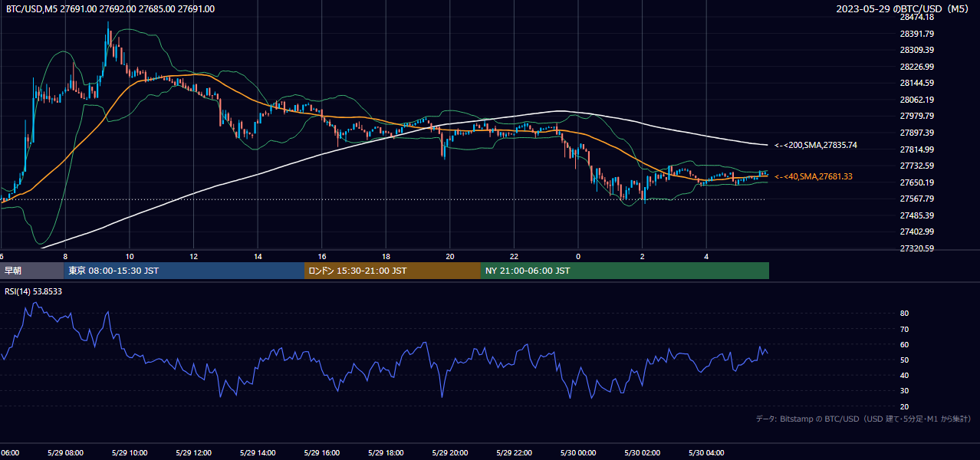Image resolution: width=980 pixels, height=460 pixels.
Task: Click hour tick 12 under price chart
Action: (193, 257)
